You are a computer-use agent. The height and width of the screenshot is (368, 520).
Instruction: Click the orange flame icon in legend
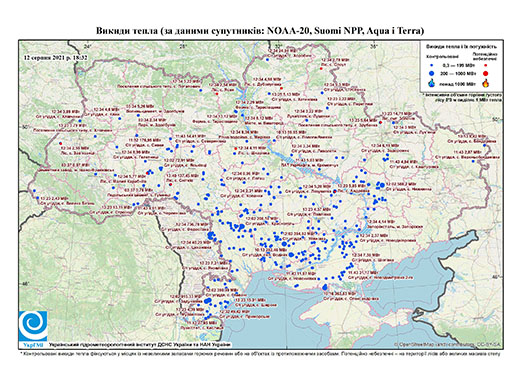[x=486, y=83]
